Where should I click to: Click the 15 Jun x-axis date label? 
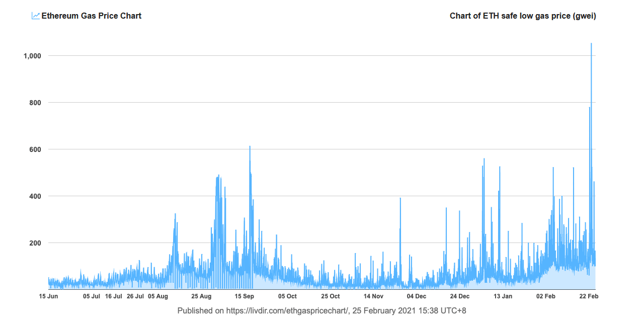pos(48,296)
